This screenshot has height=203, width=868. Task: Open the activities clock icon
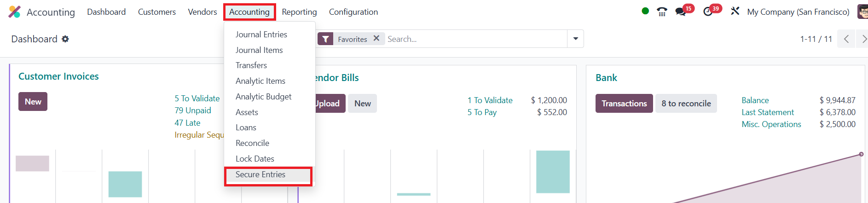[x=708, y=12]
